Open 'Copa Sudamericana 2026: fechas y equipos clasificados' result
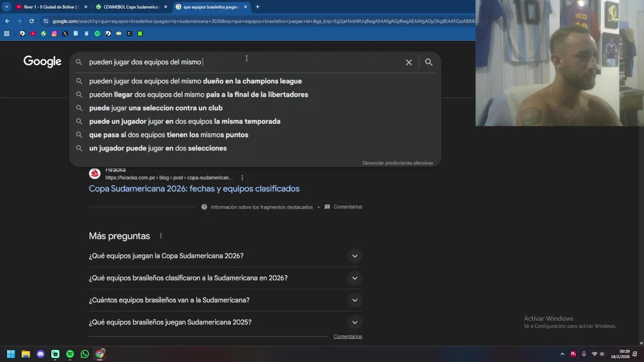This screenshot has width=644, height=362. point(194,189)
